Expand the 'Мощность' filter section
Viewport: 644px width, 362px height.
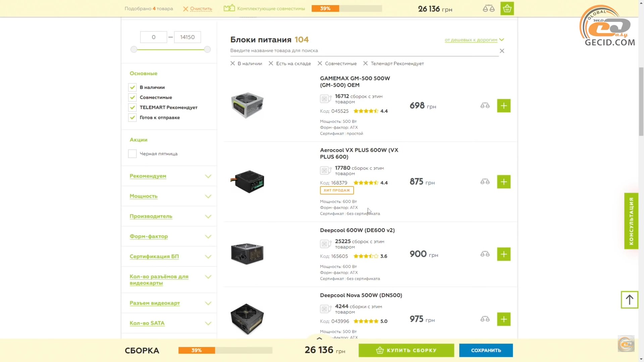[170, 196]
